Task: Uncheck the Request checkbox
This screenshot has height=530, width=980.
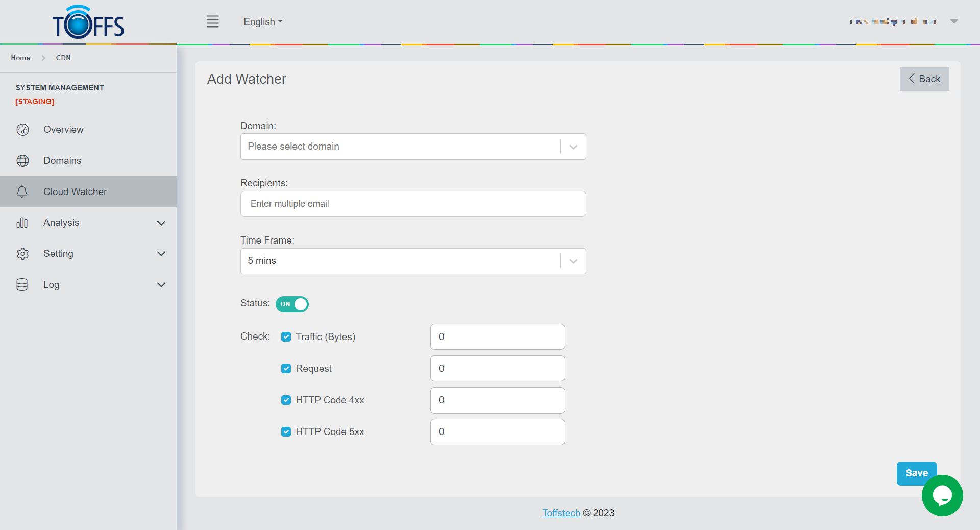Action: tap(286, 369)
